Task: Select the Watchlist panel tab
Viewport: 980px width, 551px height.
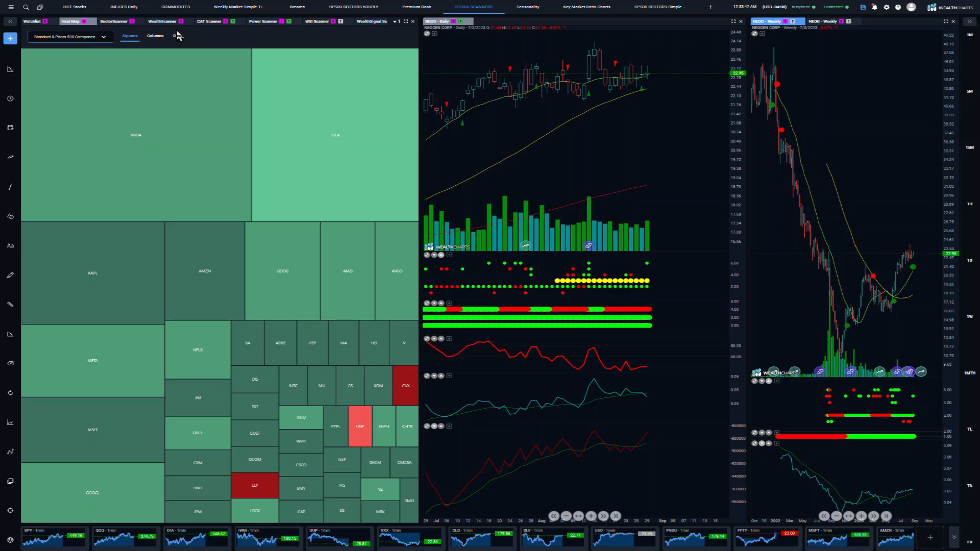Action: click(x=35, y=21)
